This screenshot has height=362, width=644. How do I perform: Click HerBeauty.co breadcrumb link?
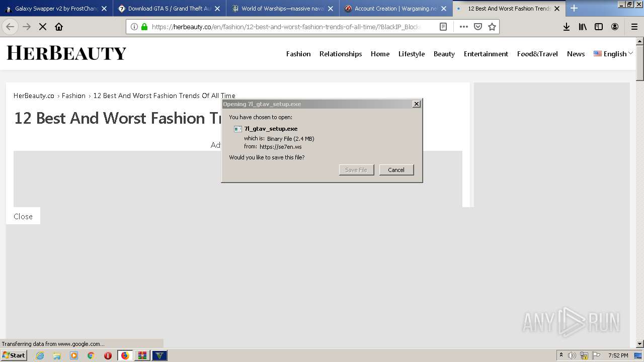point(34,96)
